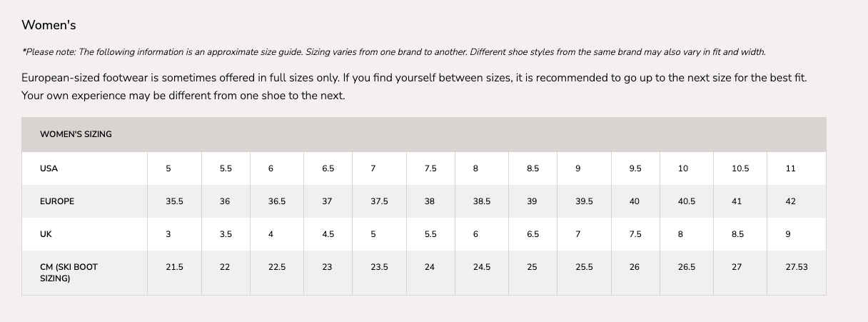The image size is (868, 322).
Task: Select the UK row label
Action: (46, 234)
